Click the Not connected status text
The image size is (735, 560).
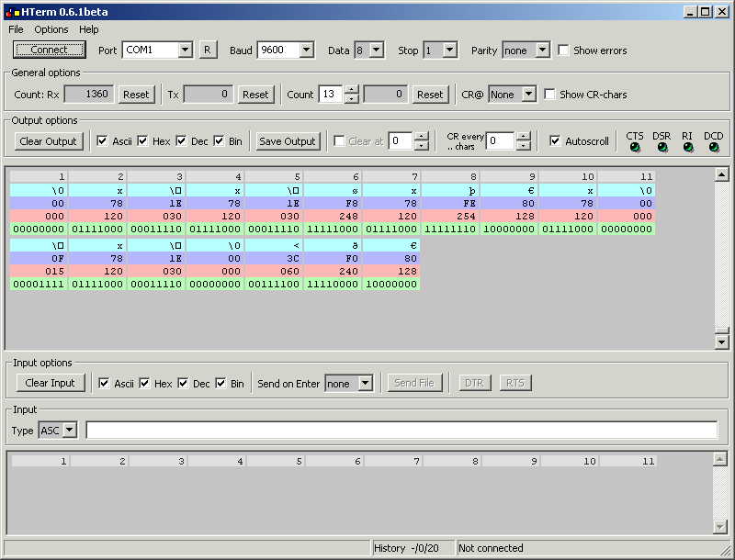491,548
